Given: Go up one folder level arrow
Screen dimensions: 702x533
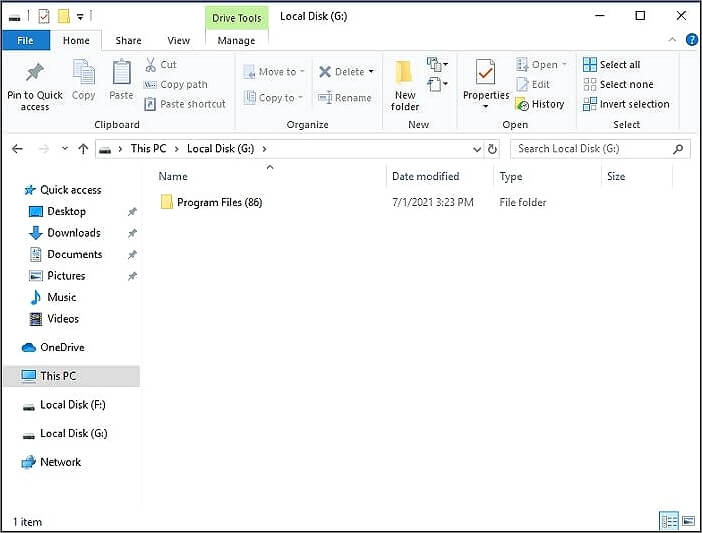Looking at the screenshot, I should (83, 149).
